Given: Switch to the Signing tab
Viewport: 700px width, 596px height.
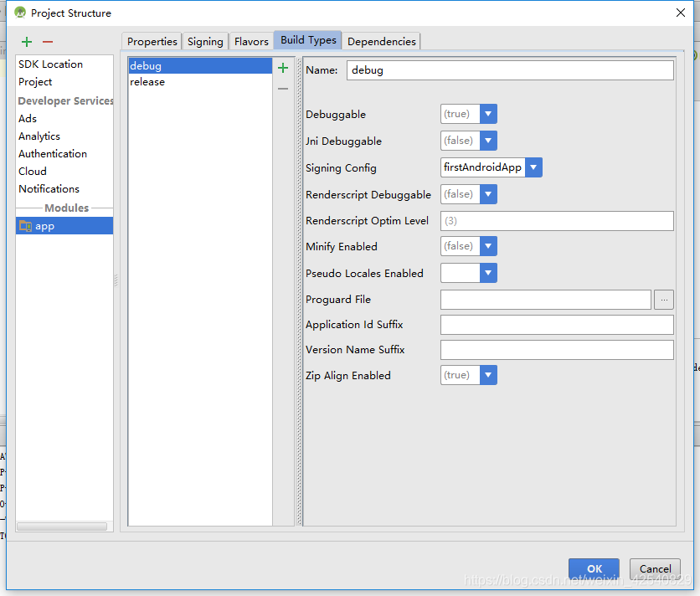Looking at the screenshot, I should point(205,42).
